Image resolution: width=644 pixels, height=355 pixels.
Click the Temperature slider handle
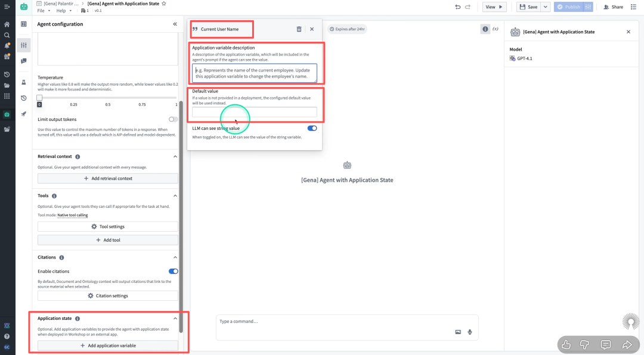[39, 98]
